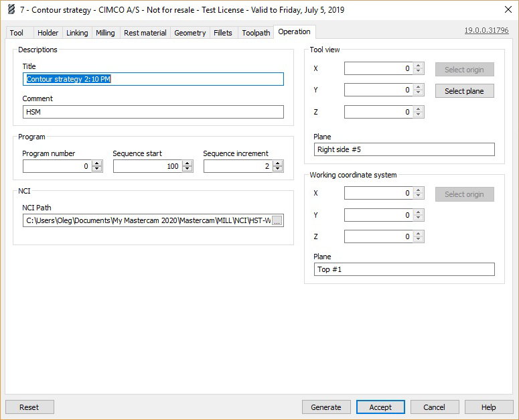Increase the Tool view Y value
The width and height of the screenshot is (519, 420).
click(419, 87)
